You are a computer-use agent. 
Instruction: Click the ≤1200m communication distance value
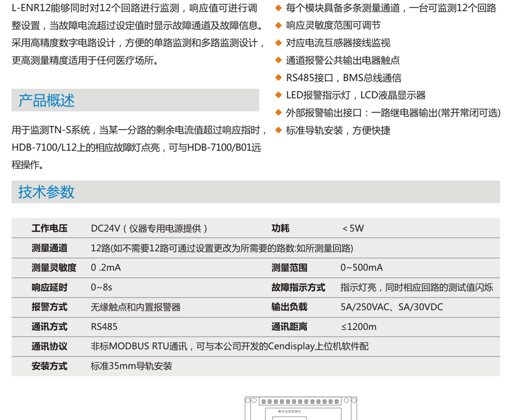pyautogui.click(x=358, y=327)
